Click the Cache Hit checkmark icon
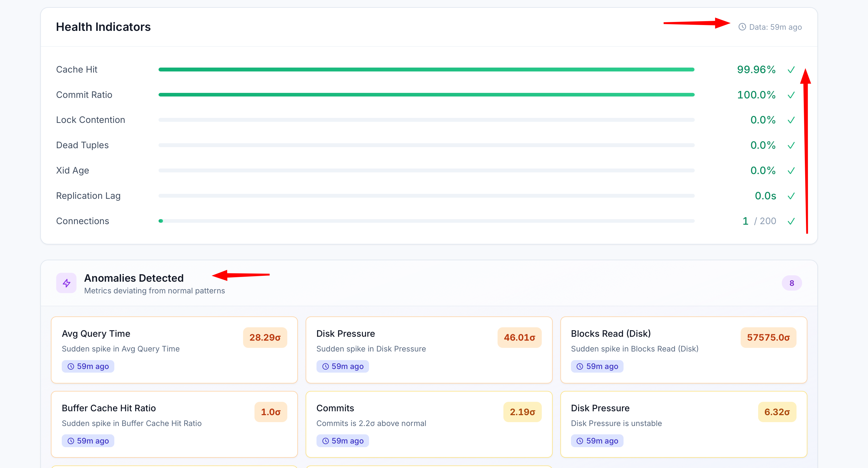Image resolution: width=868 pixels, height=468 pixels. click(791, 70)
